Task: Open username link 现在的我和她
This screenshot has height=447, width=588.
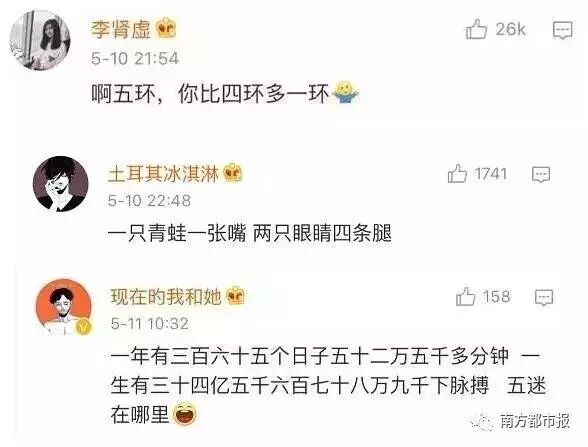Action: point(166,297)
